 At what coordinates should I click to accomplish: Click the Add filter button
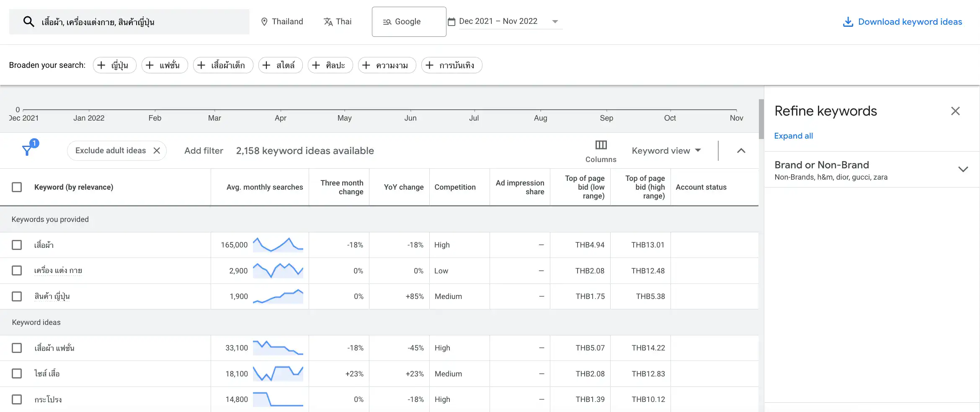pos(204,151)
